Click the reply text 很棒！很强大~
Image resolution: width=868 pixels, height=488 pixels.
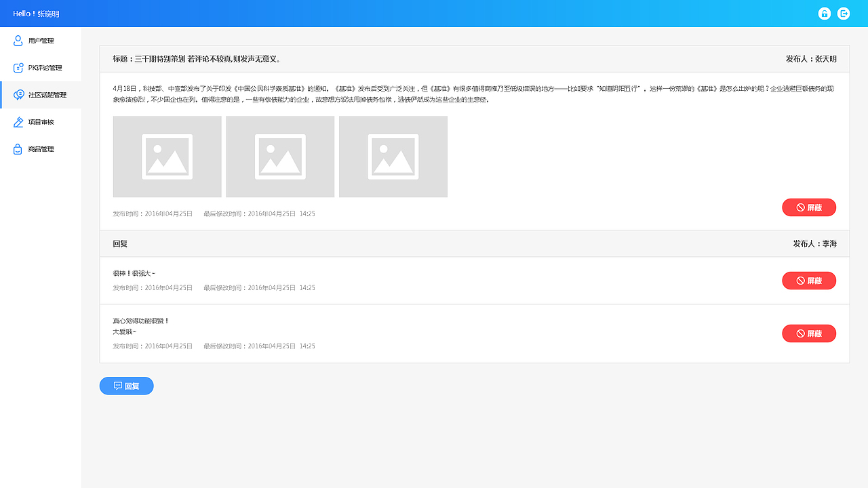(134, 273)
